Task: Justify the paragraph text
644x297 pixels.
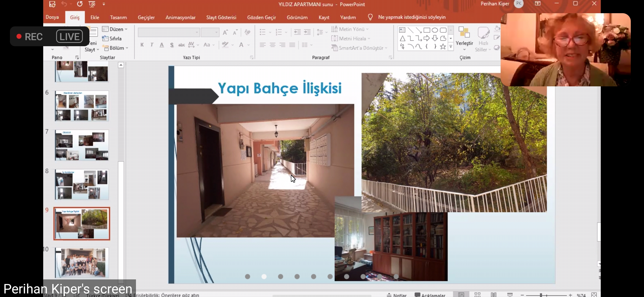Action: [292, 45]
